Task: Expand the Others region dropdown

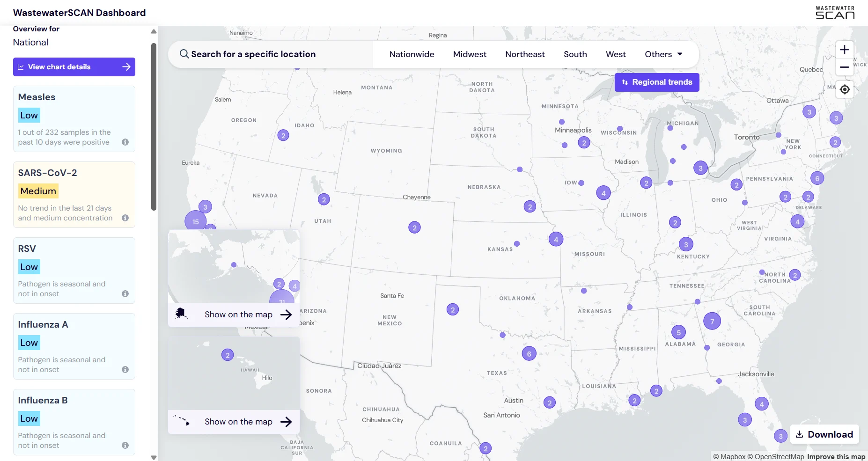Action: click(x=663, y=54)
